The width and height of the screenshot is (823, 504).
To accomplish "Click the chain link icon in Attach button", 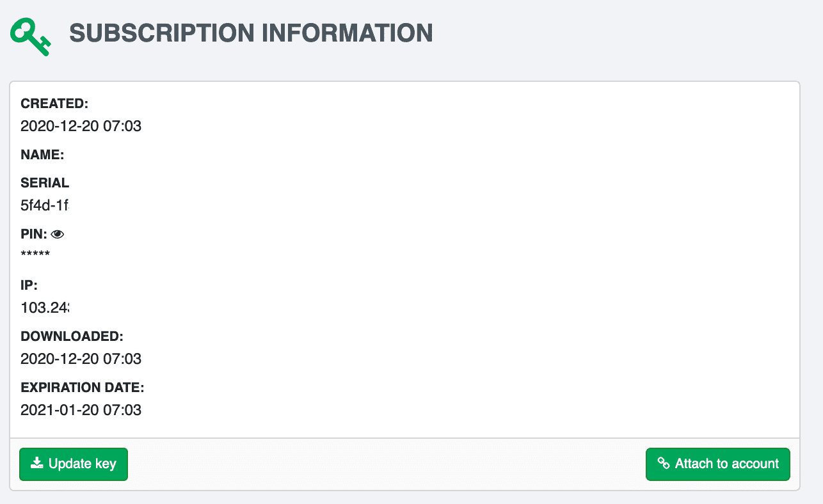I will pyautogui.click(x=664, y=464).
